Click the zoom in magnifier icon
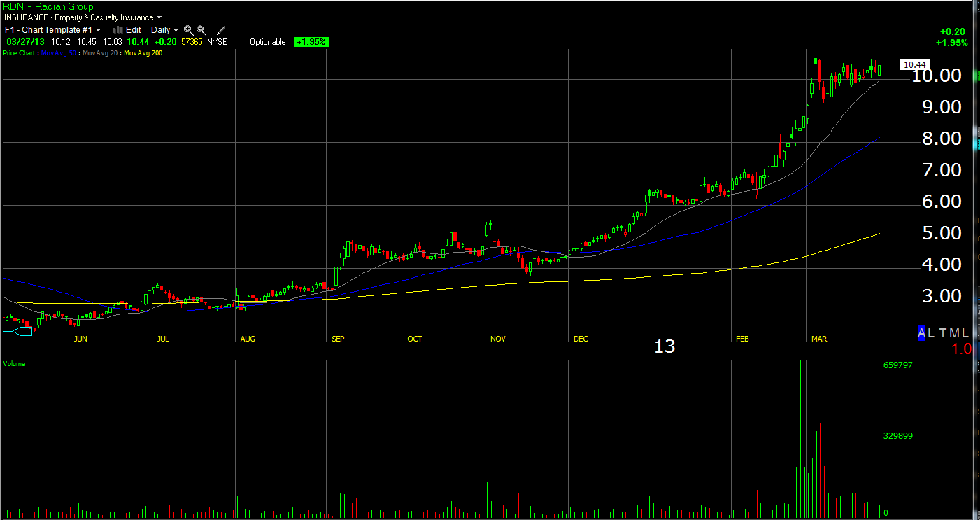 (188, 30)
